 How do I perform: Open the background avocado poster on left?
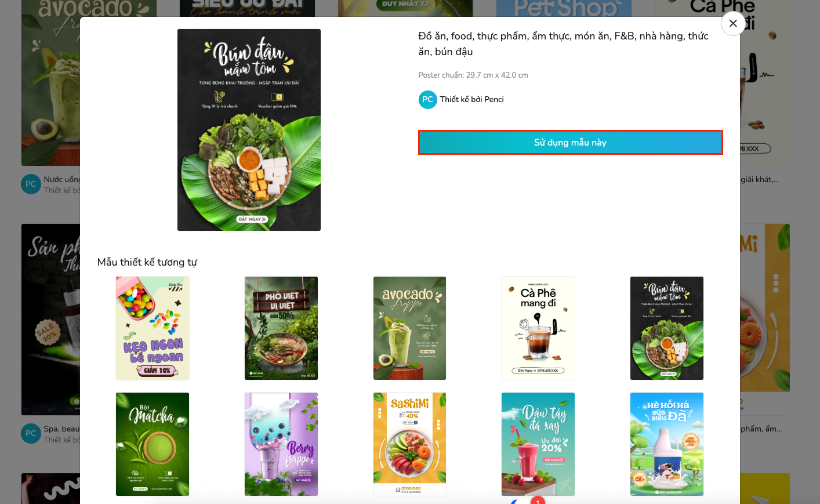(50, 83)
